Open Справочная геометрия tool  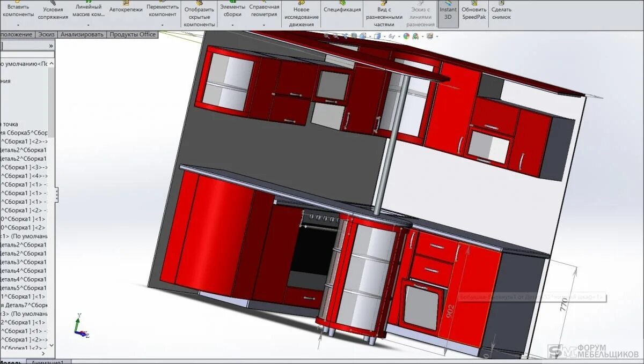tap(265, 11)
